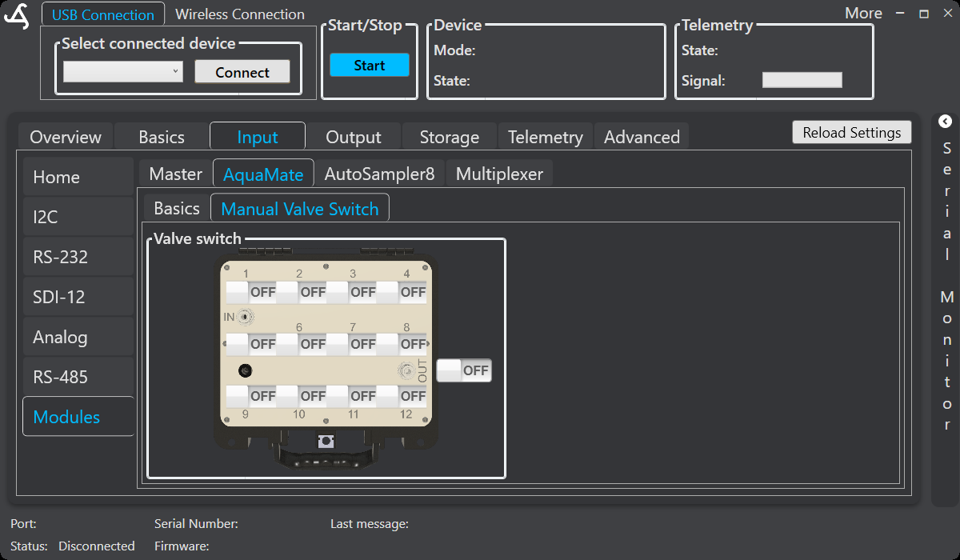Toggle valve 9 switch on
This screenshot has height=560, width=960.
251,396
